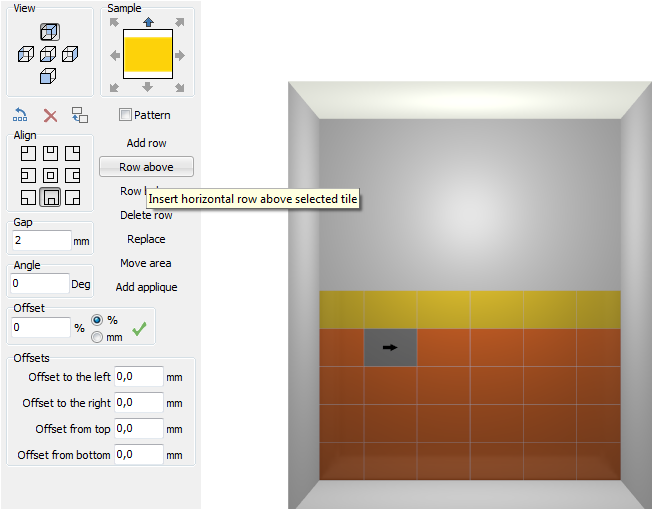The image size is (654, 509).
Task: Click Move area
Action: click(146, 263)
